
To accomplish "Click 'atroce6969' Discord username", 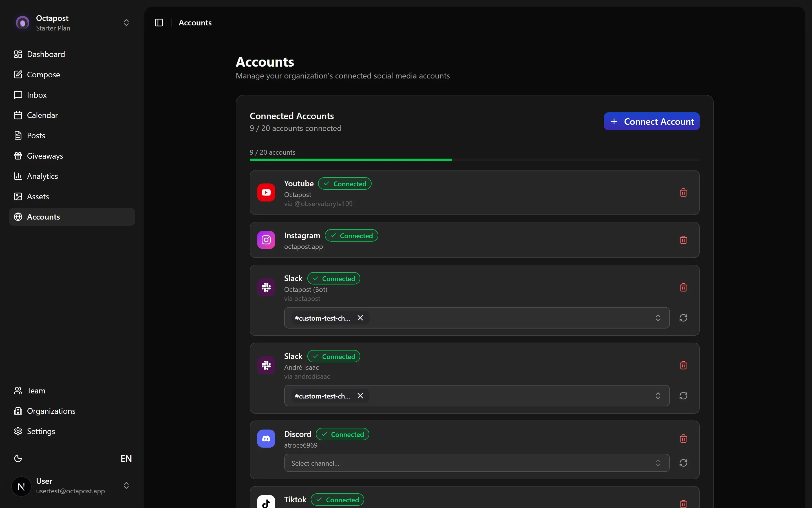I will coord(301,445).
